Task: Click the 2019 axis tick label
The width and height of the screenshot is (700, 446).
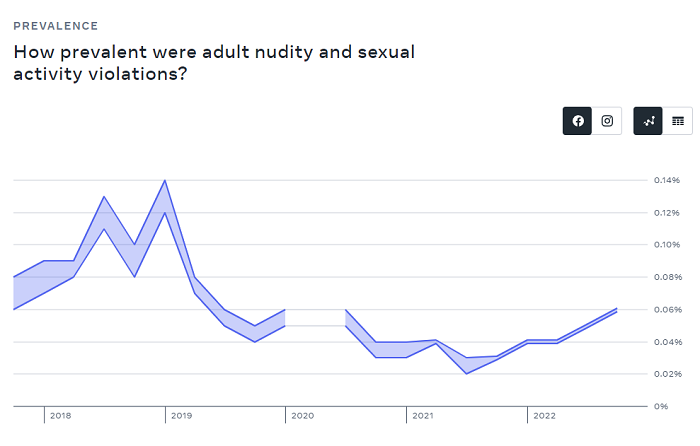Action: point(181,416)
